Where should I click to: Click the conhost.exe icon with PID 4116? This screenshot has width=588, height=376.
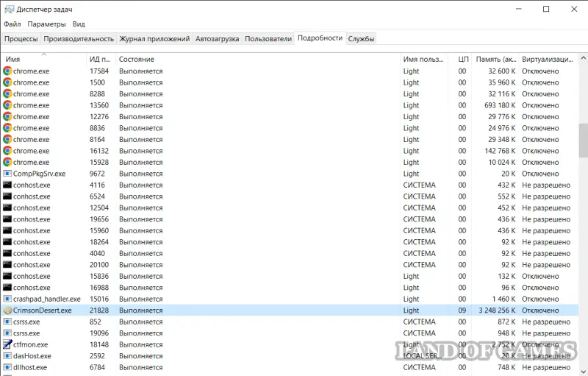point(7,185)
